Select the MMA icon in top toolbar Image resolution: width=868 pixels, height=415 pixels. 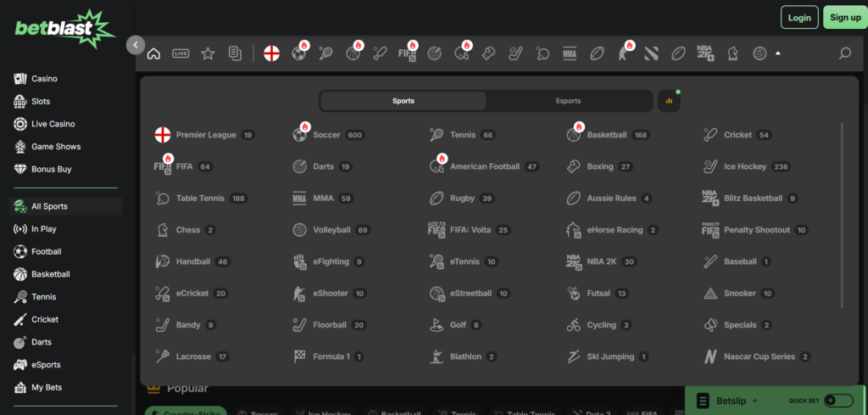pos(570,53)
